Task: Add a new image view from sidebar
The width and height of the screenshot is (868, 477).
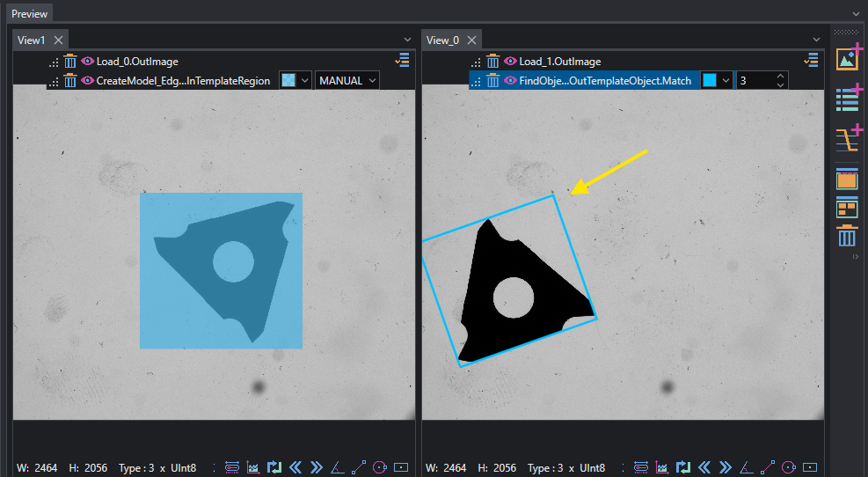Action: [x=848, y=57]
